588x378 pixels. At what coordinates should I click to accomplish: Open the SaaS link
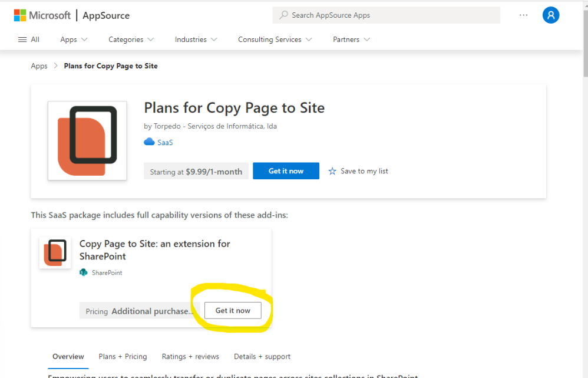[165, 142]
